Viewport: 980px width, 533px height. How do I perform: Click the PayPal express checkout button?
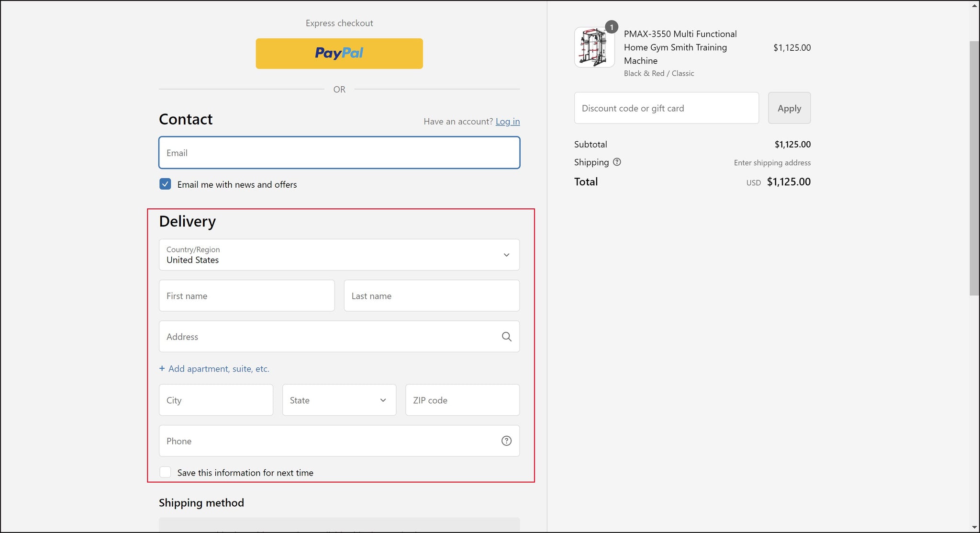[x=339, y=53]
